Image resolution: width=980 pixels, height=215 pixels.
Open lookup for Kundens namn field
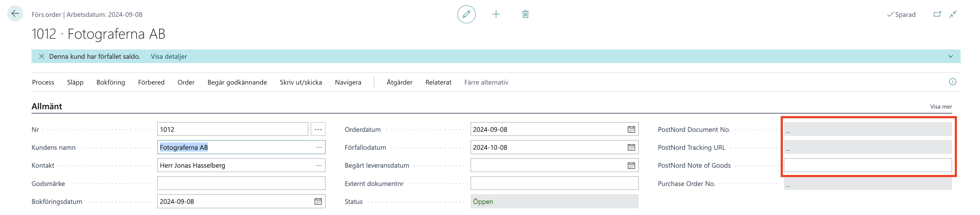(318, 147)
